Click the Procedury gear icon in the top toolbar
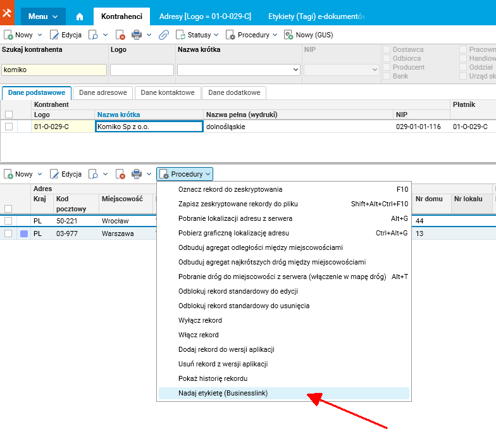Image resolution: width=496 pixels, height=448 pixels. point(230,35)
